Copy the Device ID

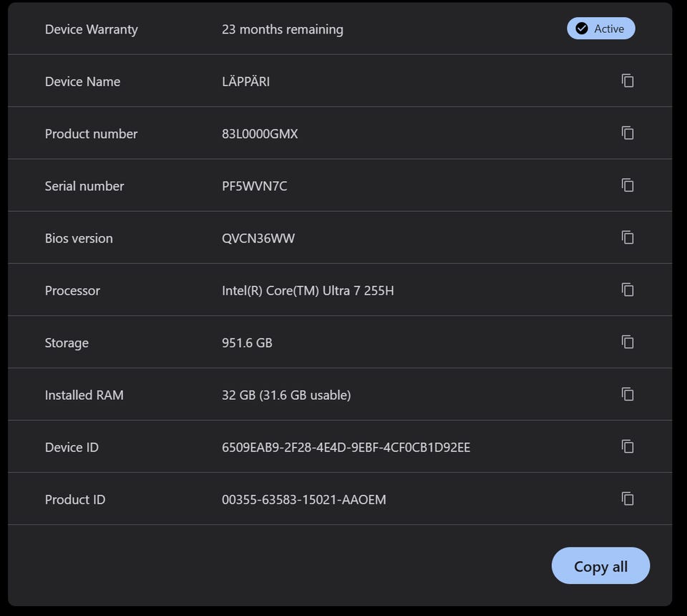coord(628,446)
